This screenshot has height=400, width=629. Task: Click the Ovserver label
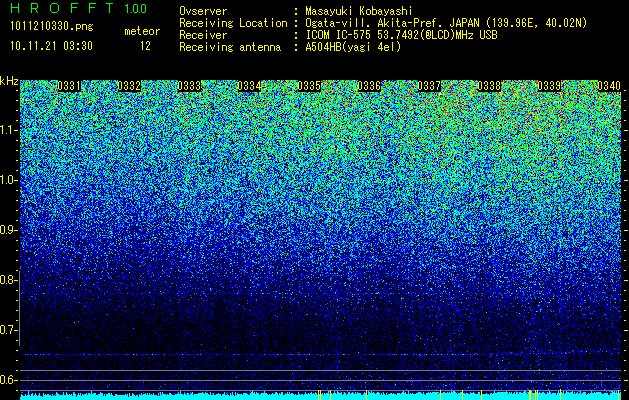[x=203, y=12]
